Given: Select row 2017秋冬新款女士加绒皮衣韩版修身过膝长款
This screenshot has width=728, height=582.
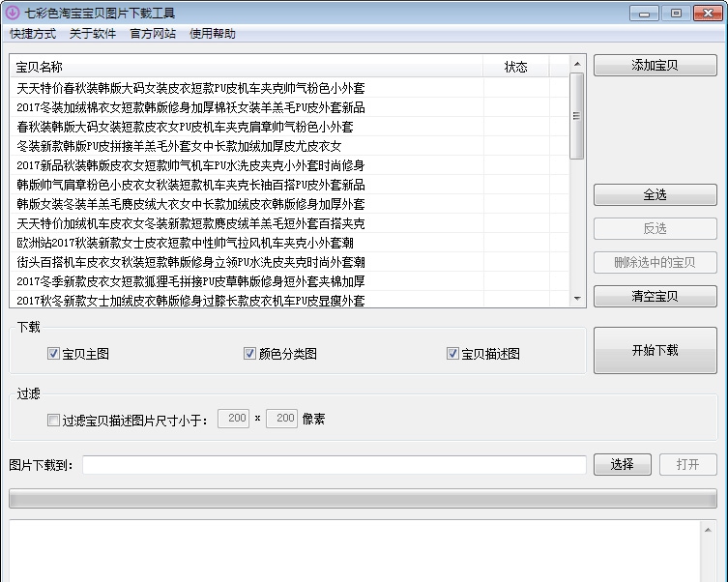Looking at the screenshot, I should point(290,301).
